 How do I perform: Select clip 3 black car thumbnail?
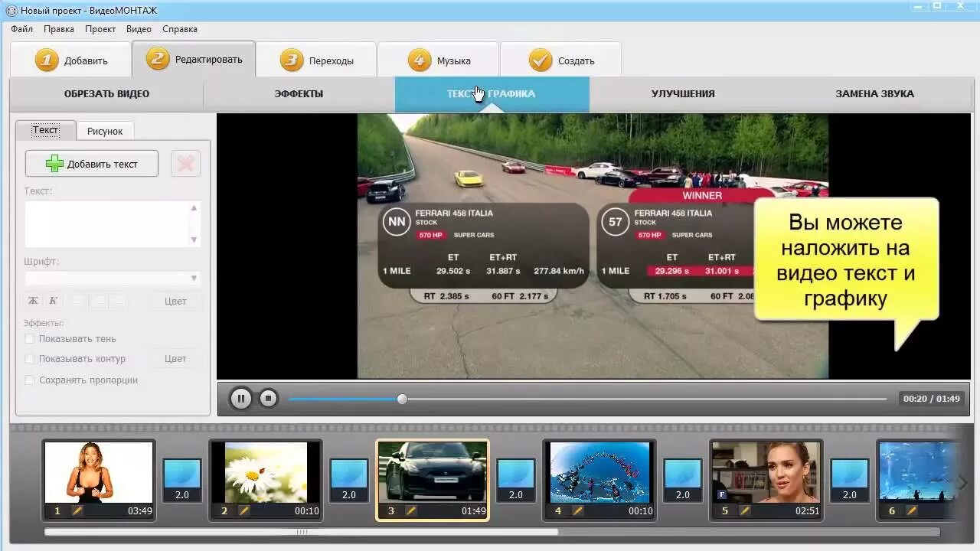tap(432, 472)
